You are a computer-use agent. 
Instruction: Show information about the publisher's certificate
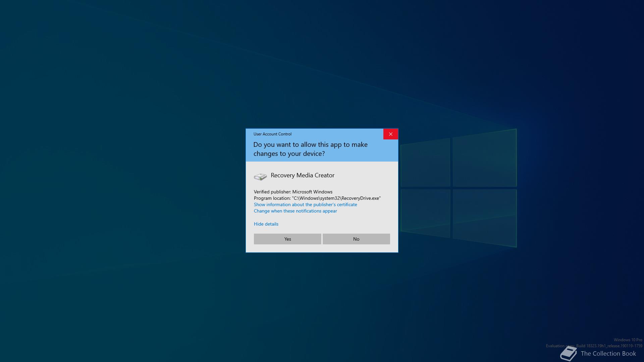click(x=305, y=204)
